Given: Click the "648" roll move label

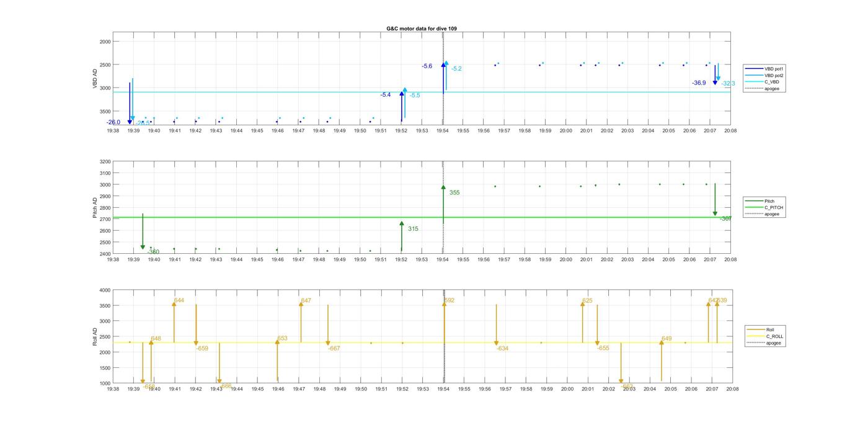Looking at the screenshot, I should (x=156, y=339).
